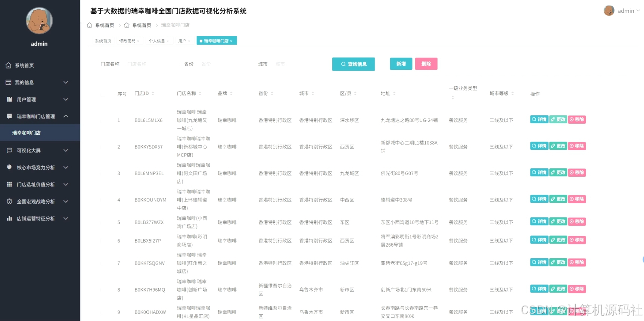This screenshot has width=644, height=321.
Task: Click the 店铺运营特征分析 chart icon
Action: (x=9, y=218)
